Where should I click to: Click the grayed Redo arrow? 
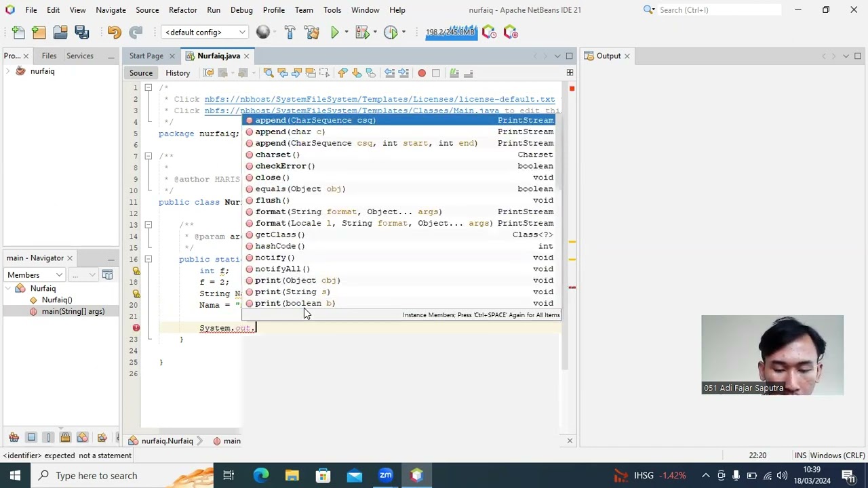coord(136,32)
